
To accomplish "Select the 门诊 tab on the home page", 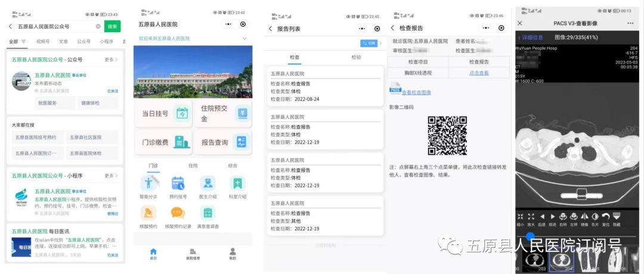I will [x=153, y=166].
